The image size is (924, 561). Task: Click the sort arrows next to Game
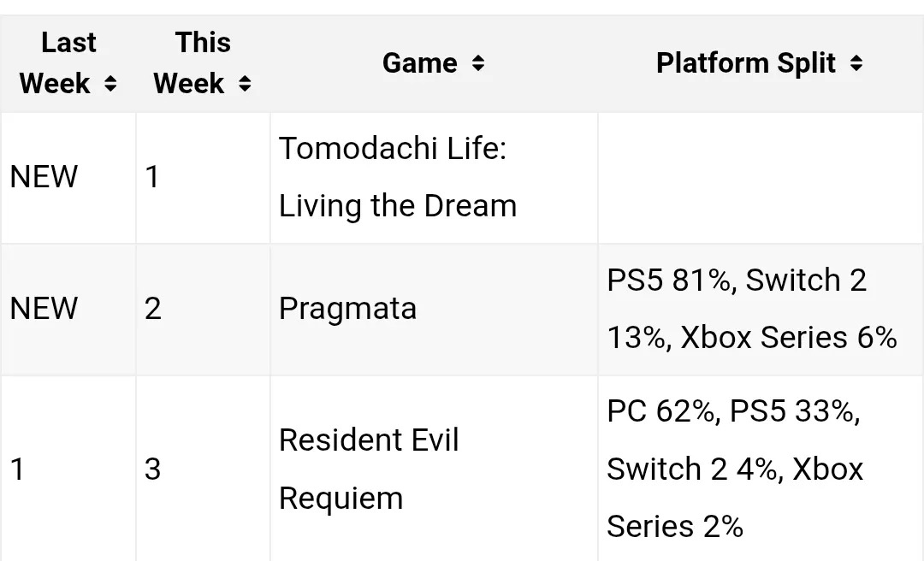point(478,63)
